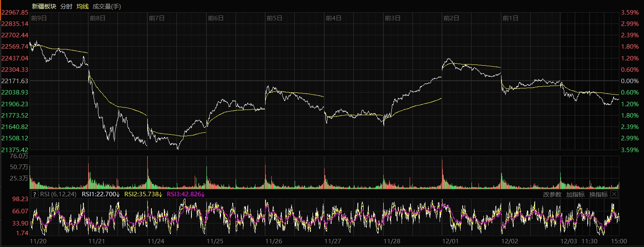
Task: Click the 前1日 day marker
Action: coord(510,18)
